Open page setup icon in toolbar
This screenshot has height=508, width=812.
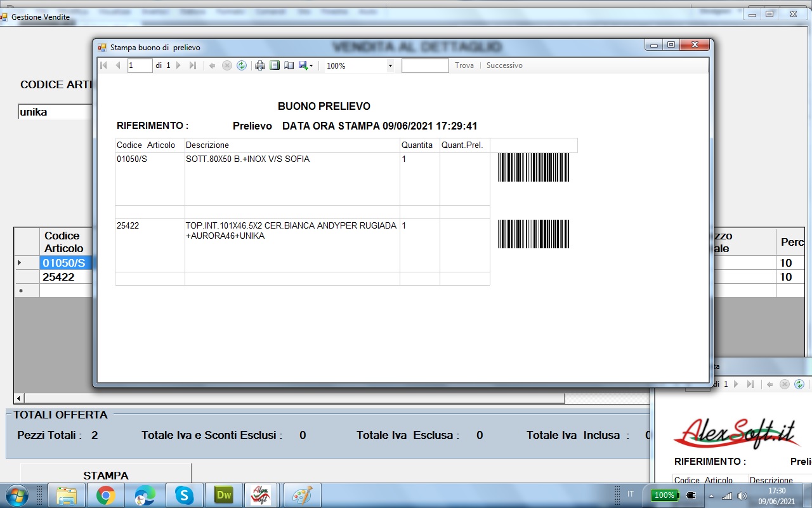[289, 65]
